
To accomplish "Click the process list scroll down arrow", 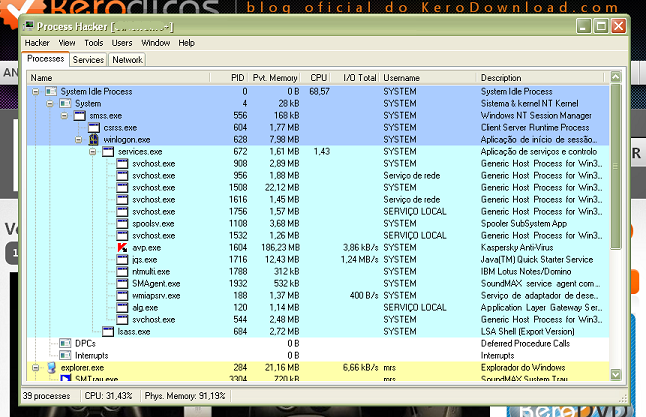I will (x=616, y=375).
